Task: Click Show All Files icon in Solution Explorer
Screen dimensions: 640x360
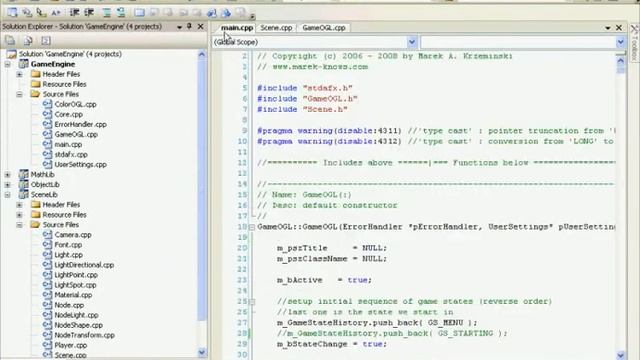Action: point(28,40)
